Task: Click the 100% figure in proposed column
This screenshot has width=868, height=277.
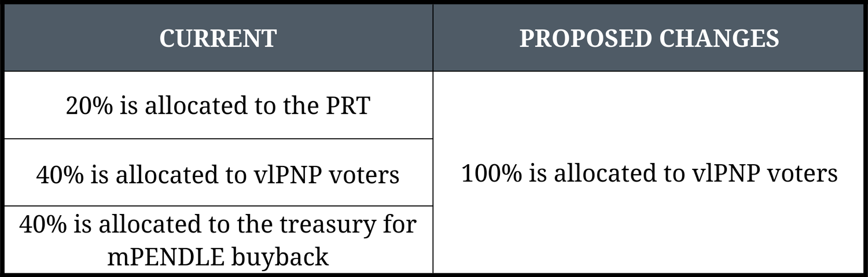Action: 492,173
